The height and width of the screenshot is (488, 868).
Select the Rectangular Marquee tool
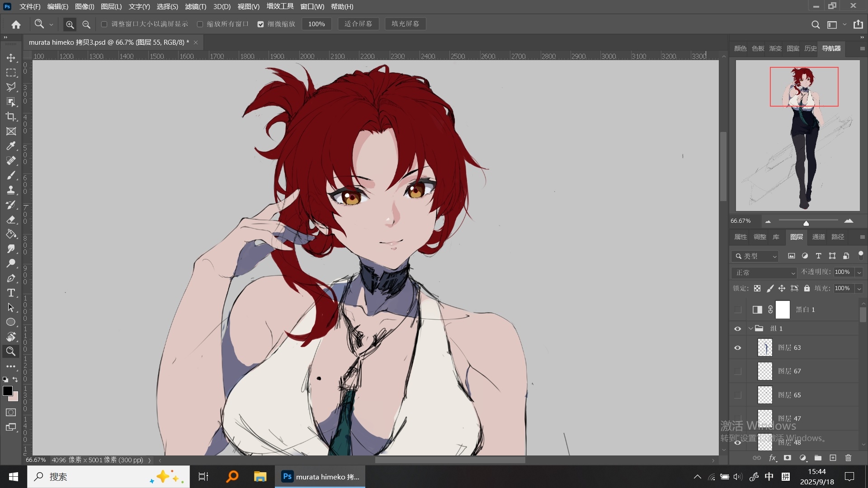[11, 72]
